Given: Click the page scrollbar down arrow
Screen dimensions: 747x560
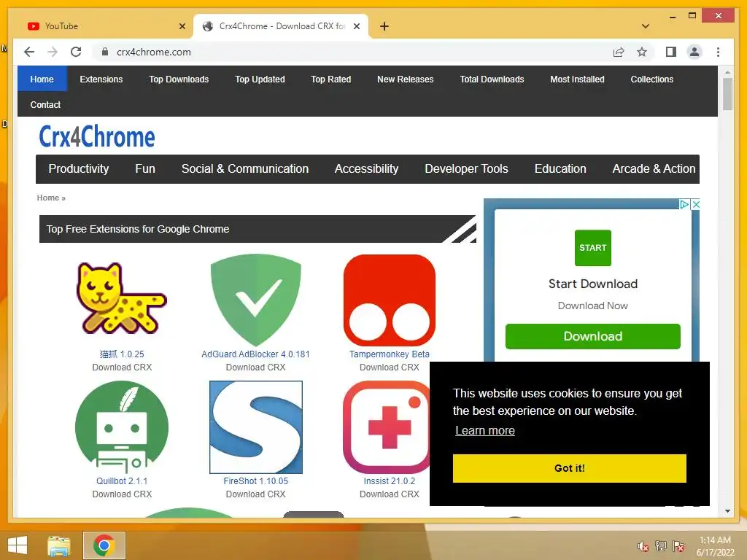Looking at the screenshot, I should [x=727, y=511].
